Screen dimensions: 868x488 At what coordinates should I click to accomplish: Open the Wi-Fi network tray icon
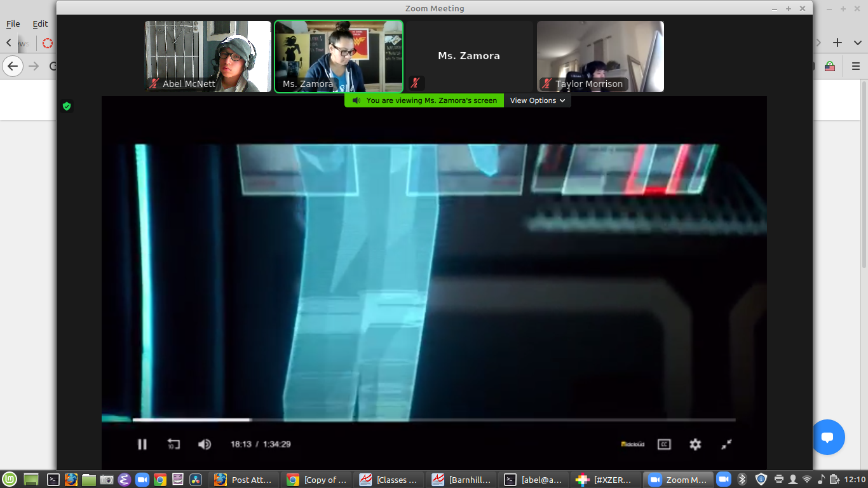click(x=807, y=480)
